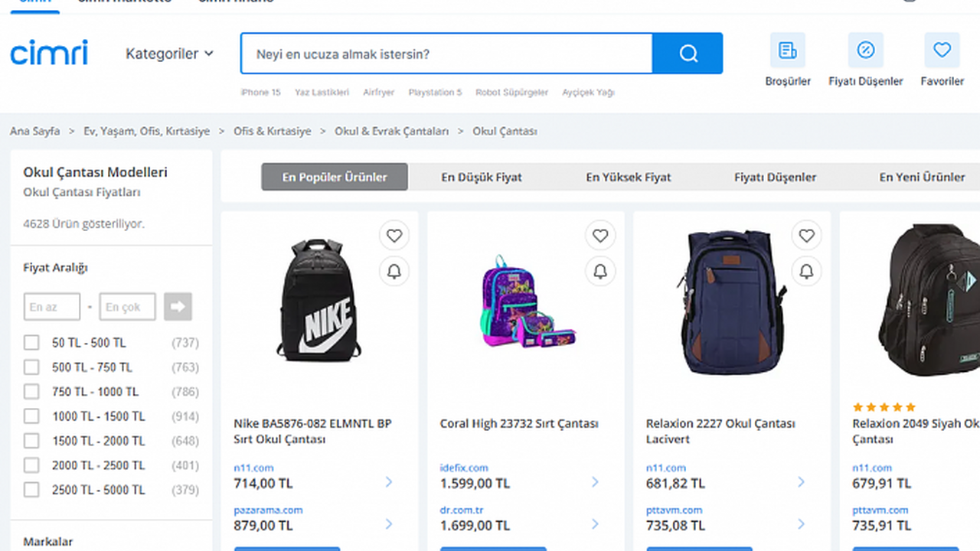The image size is (980, 551).
Task: Check the 50 TL - 500 TL filter
Action: point(31,343)
